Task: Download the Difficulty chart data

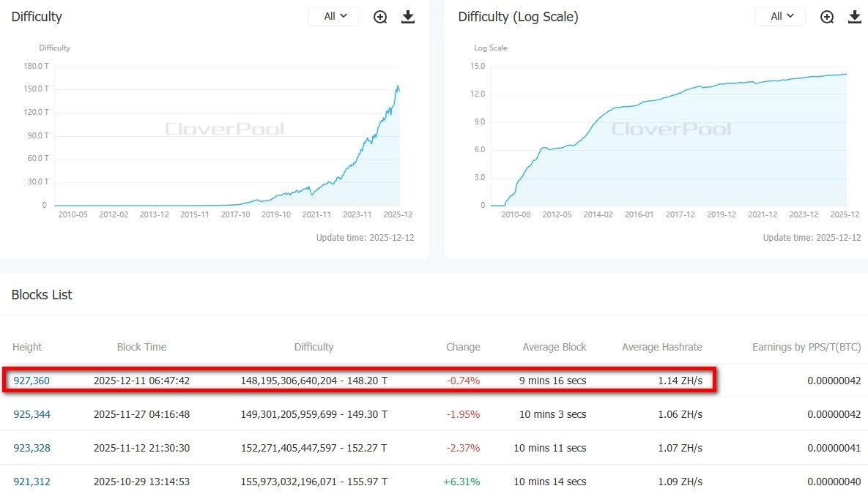Action: (408, 16)
